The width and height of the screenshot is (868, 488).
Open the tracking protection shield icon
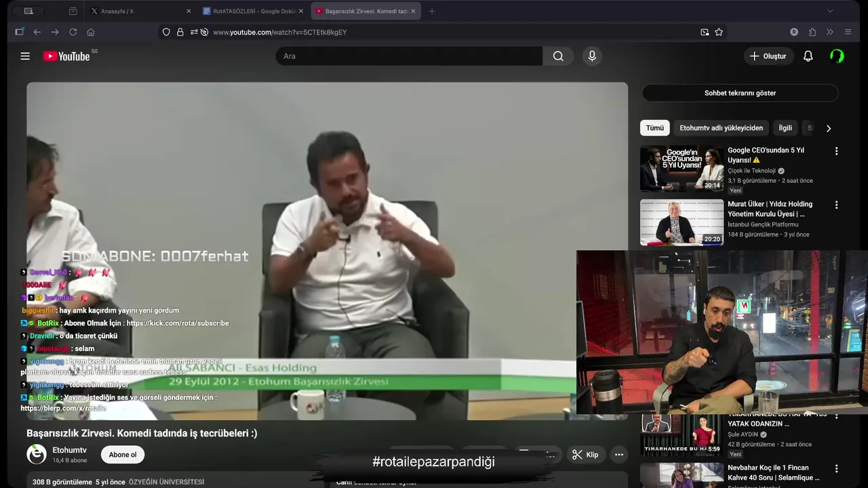[166, 32]
